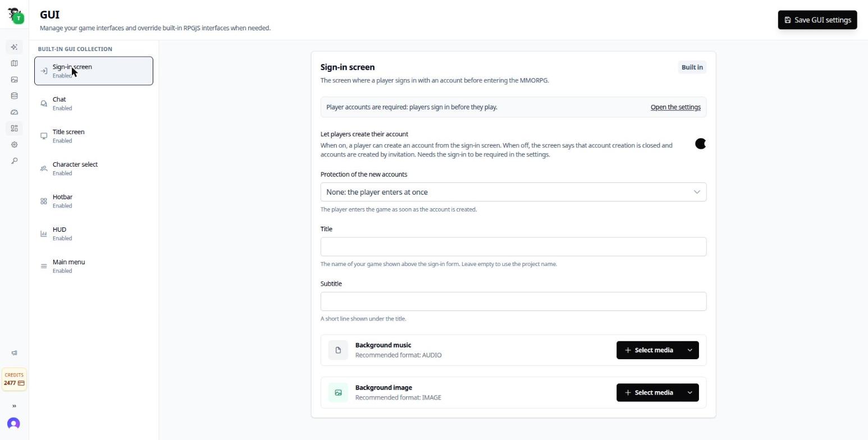Open the image gallery icon in the left rail
This screenshot has width=868, height=440.
coord(14,80)
